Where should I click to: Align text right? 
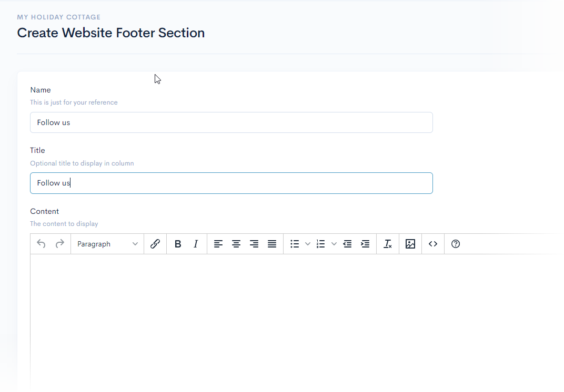[x=254, y=244]
